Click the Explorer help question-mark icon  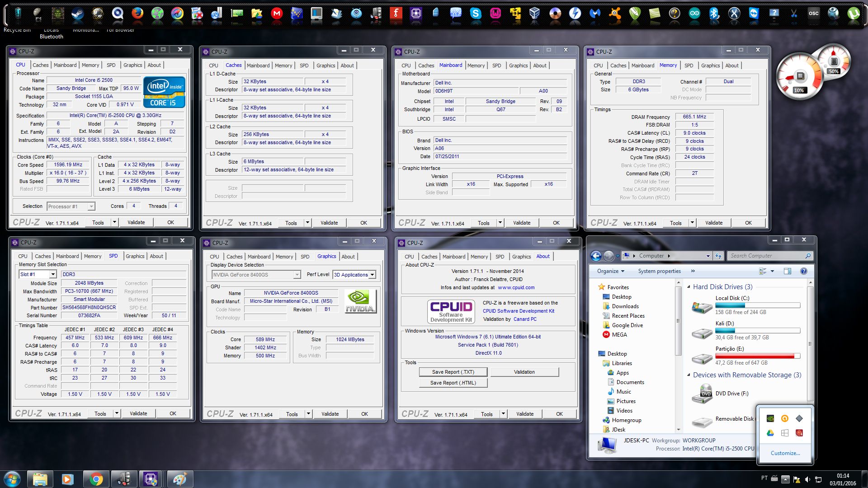[x=803, y=271]
